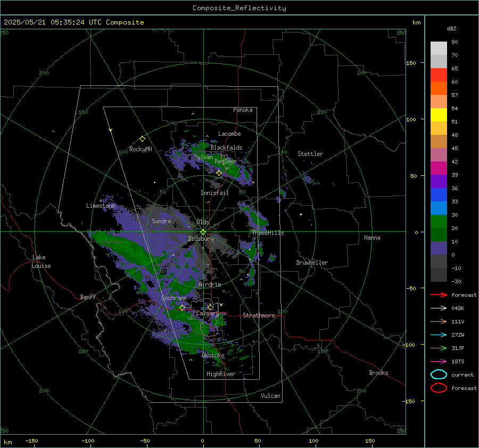Click the 'current' legend label

pos(463,374)
